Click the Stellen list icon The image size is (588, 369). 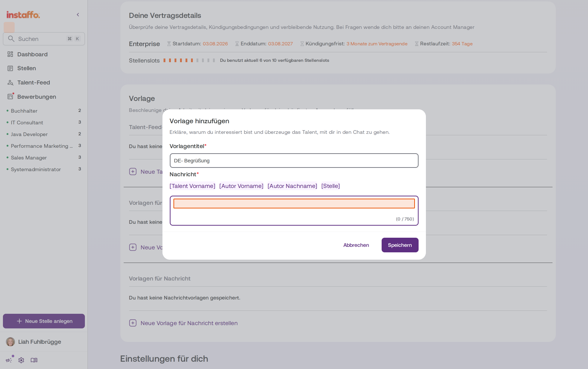10,68
